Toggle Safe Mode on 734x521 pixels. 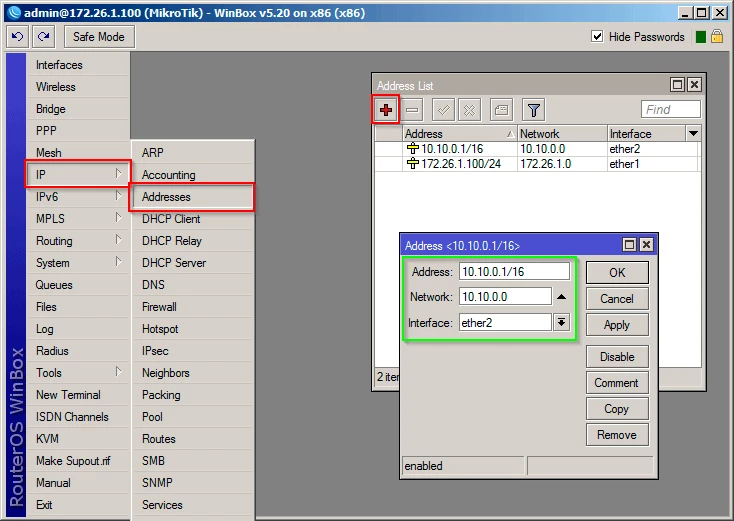(x=99, y=37)
